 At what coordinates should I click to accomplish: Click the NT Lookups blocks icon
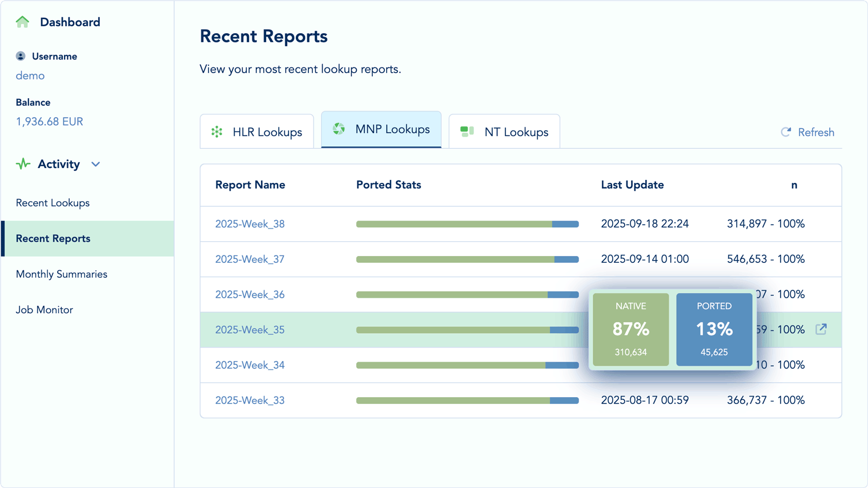click(x=466, y=131)
